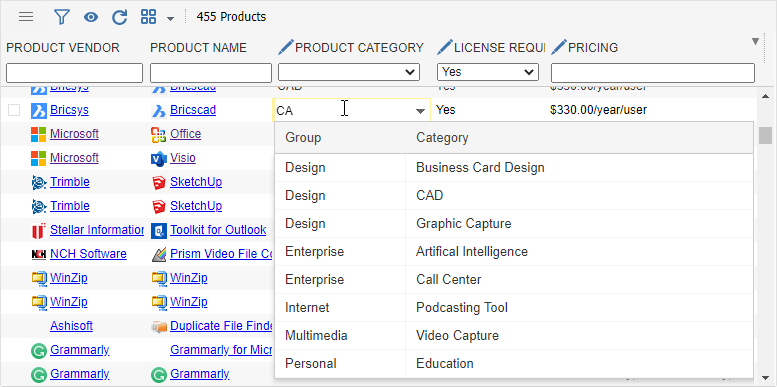This screenshot has width=777, height=387.
Task: Click the vertical scrollbar thumb of the grid
Action: [x=765, y=135]
